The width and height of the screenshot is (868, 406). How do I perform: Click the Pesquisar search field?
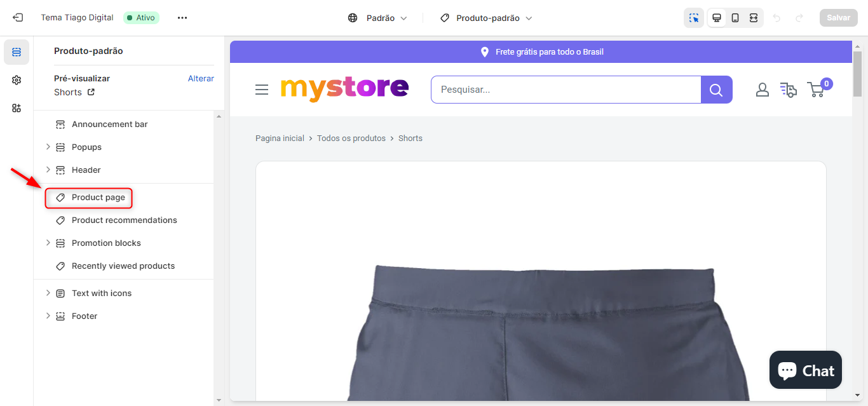coord(566,90)
